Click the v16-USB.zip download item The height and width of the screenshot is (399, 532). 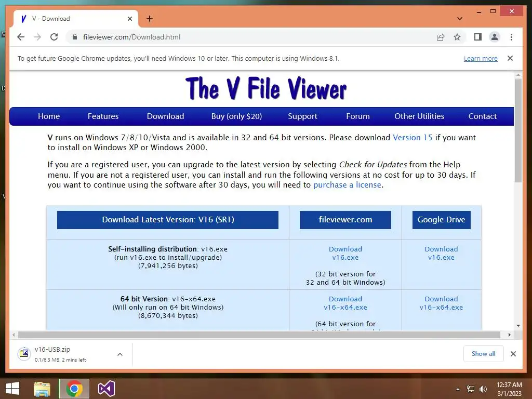(70, 354)
